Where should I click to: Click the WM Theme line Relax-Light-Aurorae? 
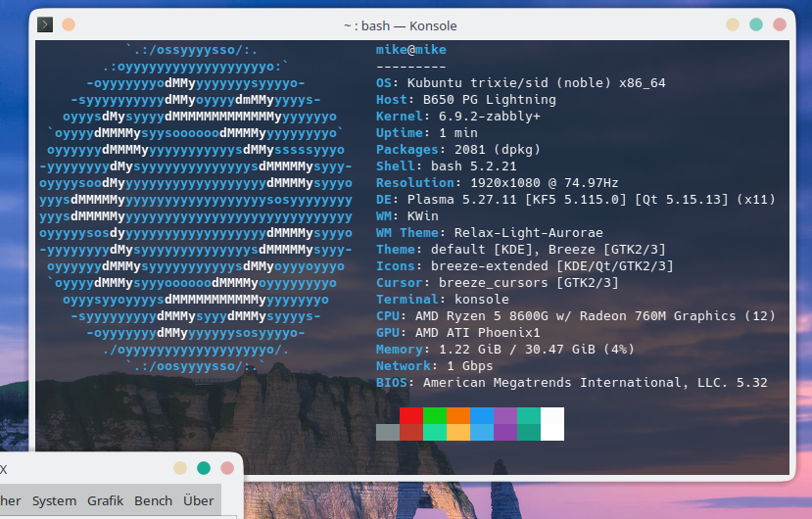[490, 232]
